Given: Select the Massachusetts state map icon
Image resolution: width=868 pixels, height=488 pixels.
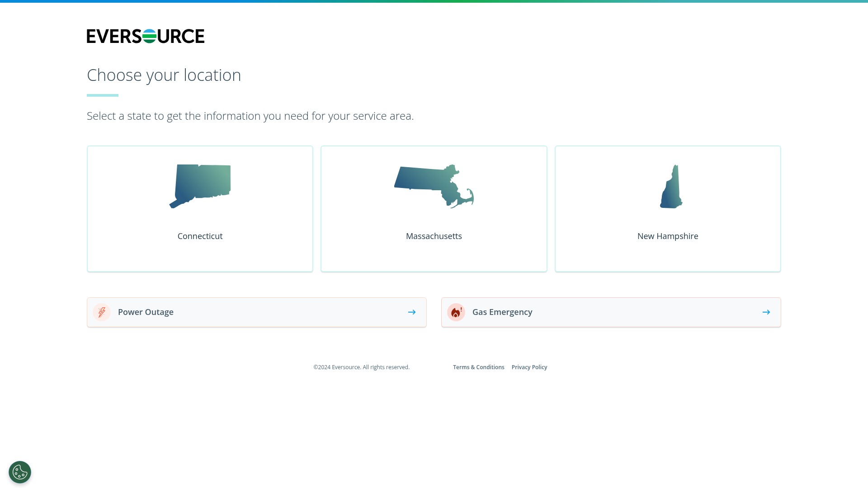Looking at the screenshot, I should coord(434,186).
